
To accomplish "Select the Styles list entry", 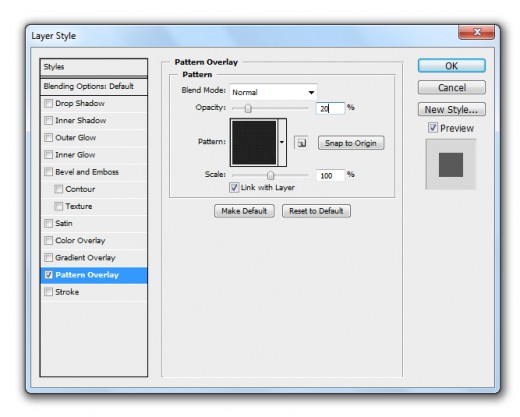I will (94, 67).
